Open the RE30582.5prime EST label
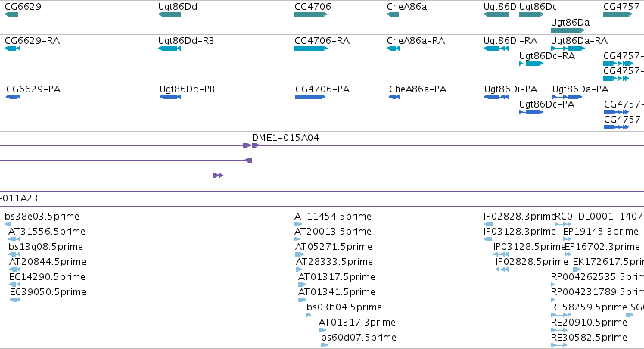 [589, 338]
